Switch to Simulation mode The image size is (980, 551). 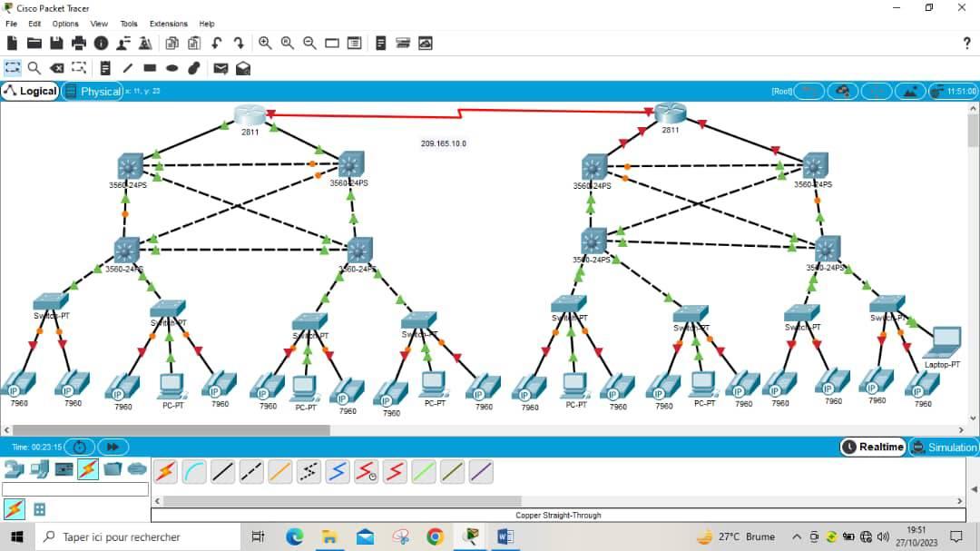(945, 448)
